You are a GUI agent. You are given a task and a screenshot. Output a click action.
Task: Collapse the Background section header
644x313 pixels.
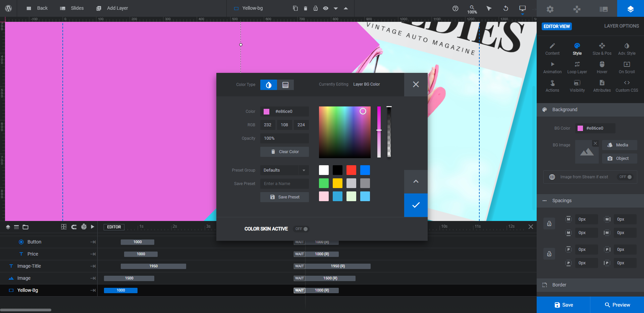[x=590, y=110]
